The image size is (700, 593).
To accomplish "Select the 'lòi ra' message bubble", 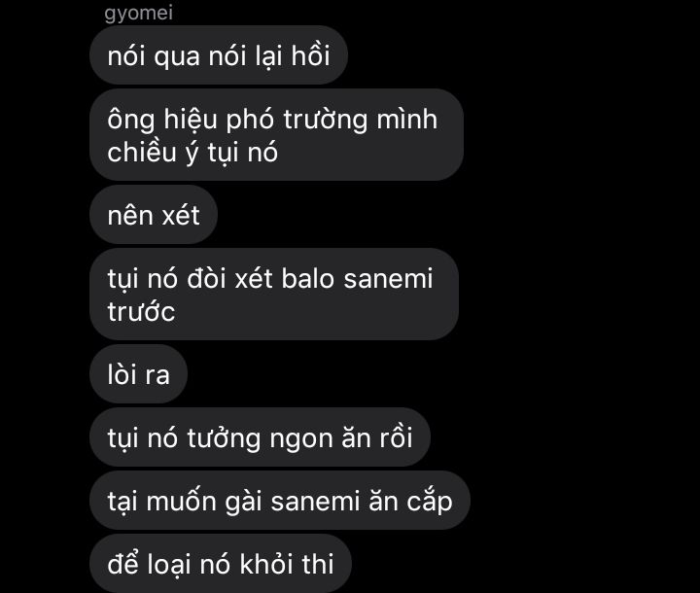I will pos(138,374).
